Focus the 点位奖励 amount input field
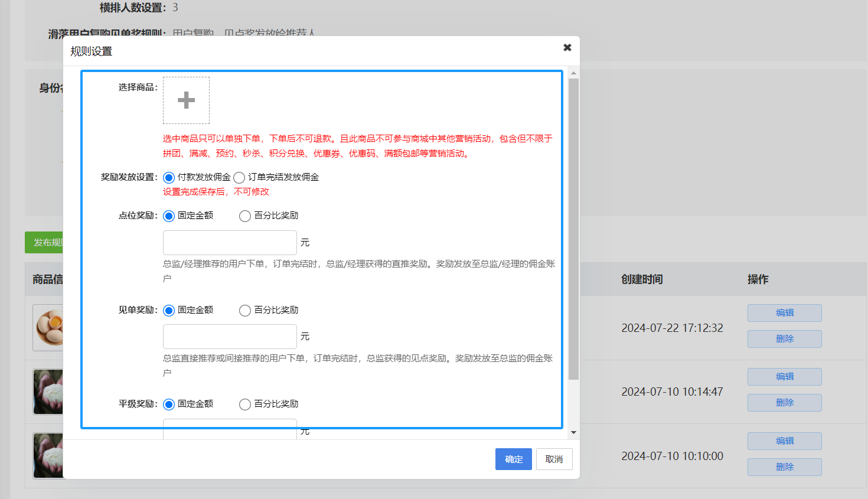The height and width of the screenshot is (499, 868). click(x=230, y=243)
